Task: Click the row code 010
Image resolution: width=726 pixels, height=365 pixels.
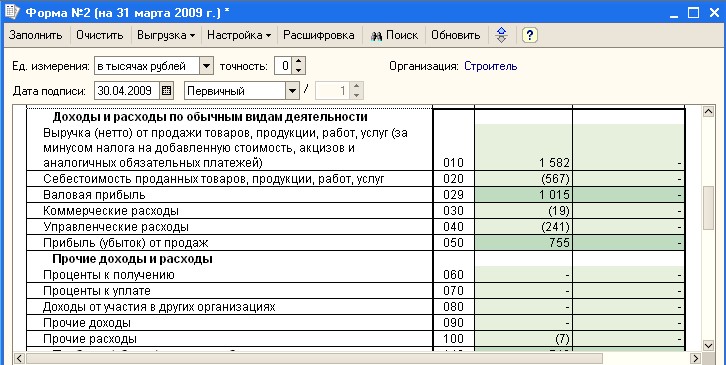Action: tap(453, 163)
